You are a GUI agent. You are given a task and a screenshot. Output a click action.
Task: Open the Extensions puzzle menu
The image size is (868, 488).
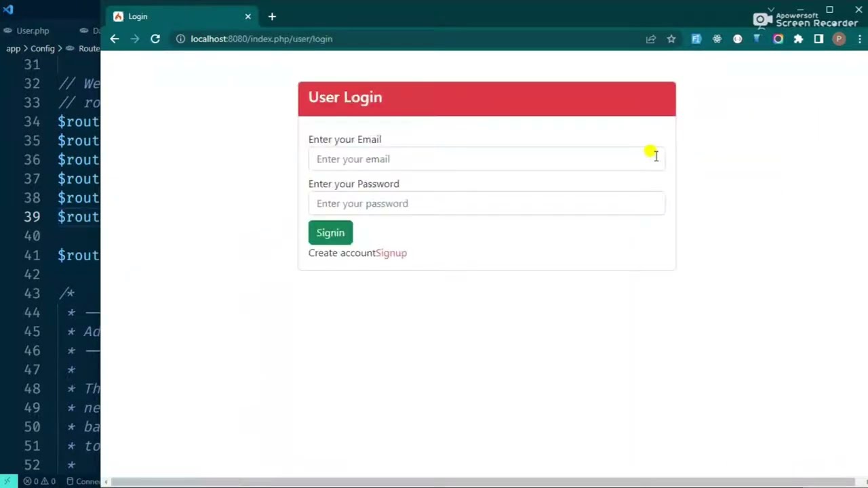click(x=798, y=39)
